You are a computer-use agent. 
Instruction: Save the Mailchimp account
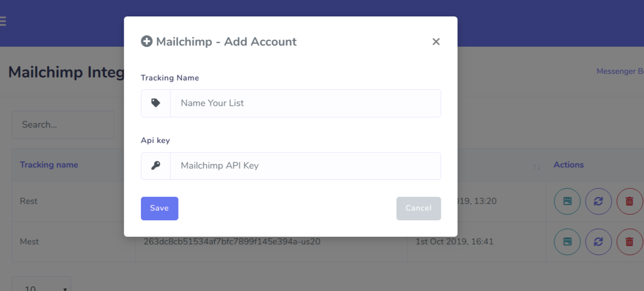[160, 208]
